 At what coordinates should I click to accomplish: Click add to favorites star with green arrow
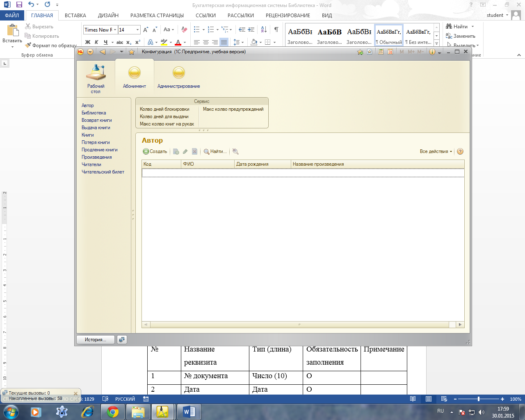[360, 52]
